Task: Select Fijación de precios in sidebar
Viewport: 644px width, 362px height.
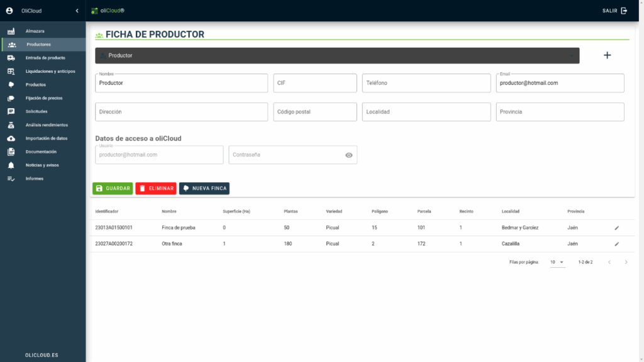Action: coord(43,98)
